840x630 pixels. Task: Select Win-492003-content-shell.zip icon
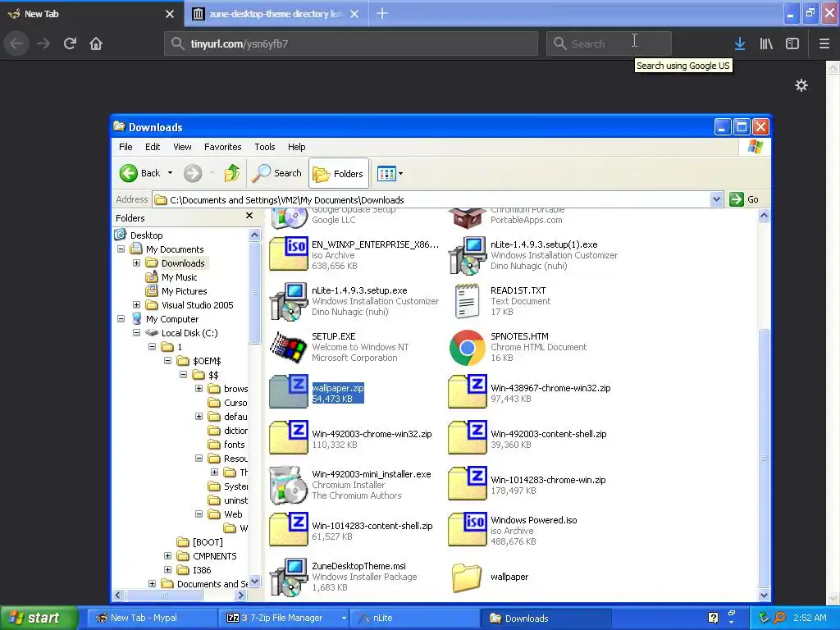coord(468,438)
